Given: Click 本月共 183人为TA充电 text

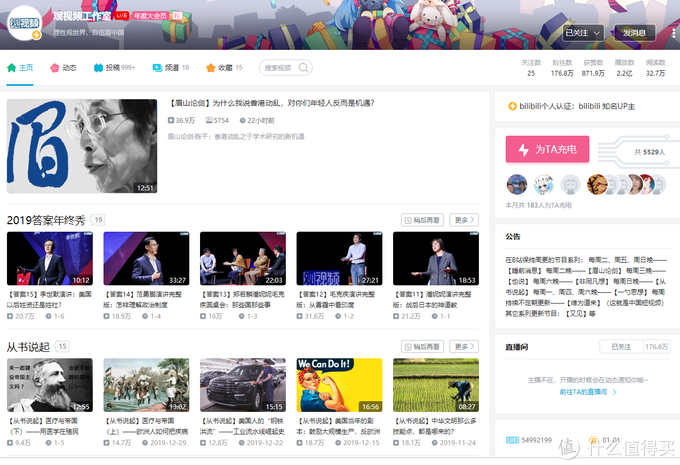Looking at the screenshot, I should pyautogui.click(x=539, y=205).
